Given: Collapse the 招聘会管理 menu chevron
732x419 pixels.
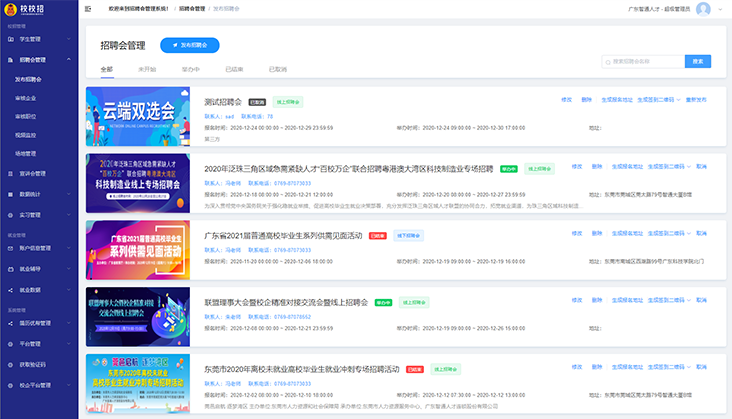Looking at the screenshot, I should (69, 60).
